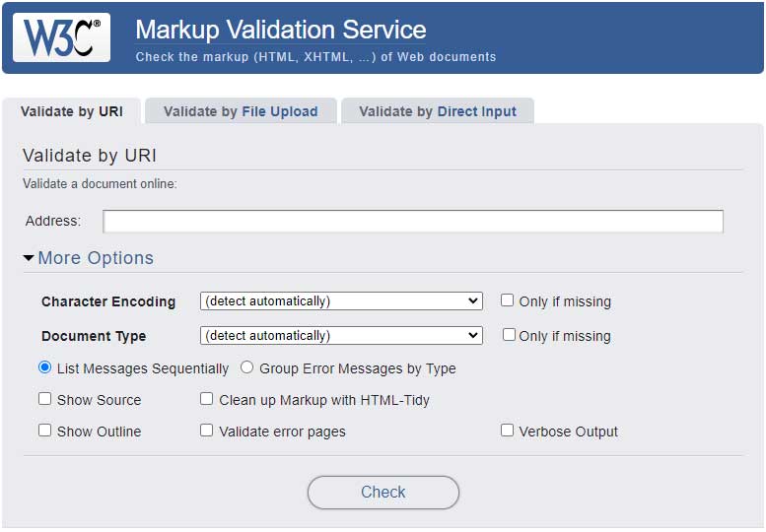Turn on Verbose Output checkbox
The image size is (766, 532).
(508, 431)
